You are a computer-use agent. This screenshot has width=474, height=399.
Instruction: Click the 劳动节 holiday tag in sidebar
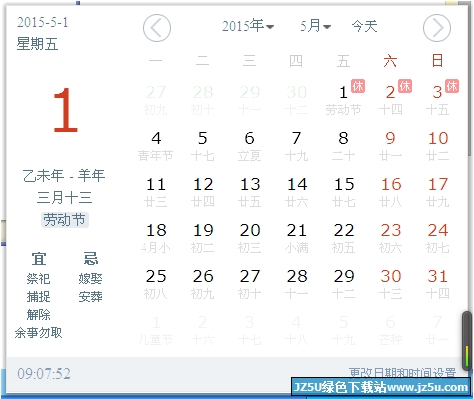coord(65,220)
